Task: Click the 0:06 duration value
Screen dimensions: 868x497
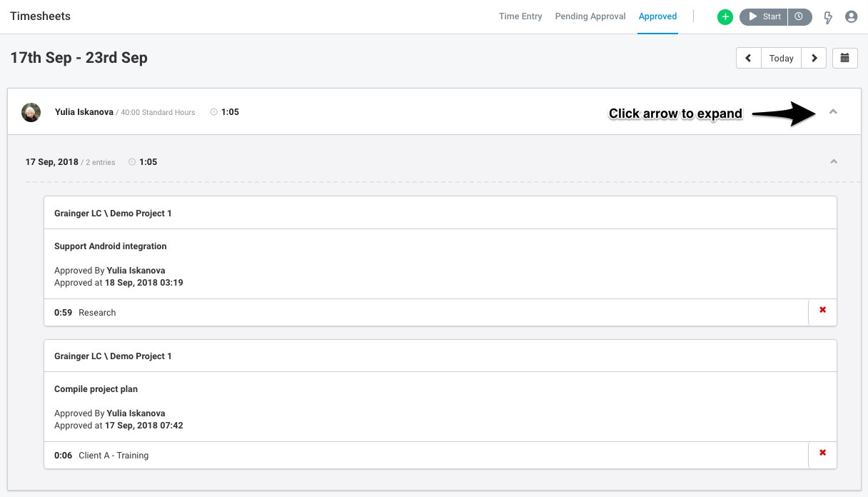Action: point(64,456)
